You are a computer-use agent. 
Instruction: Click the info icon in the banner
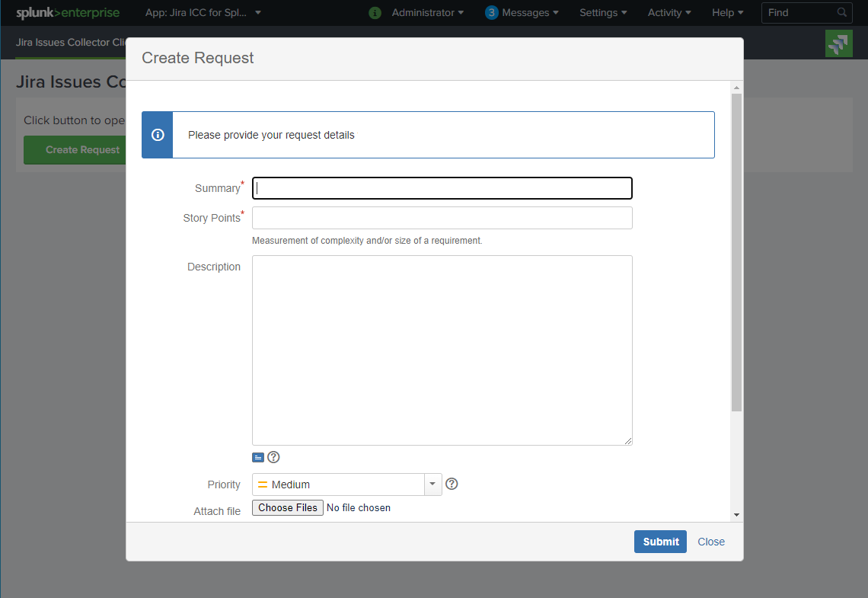(158, 135)
